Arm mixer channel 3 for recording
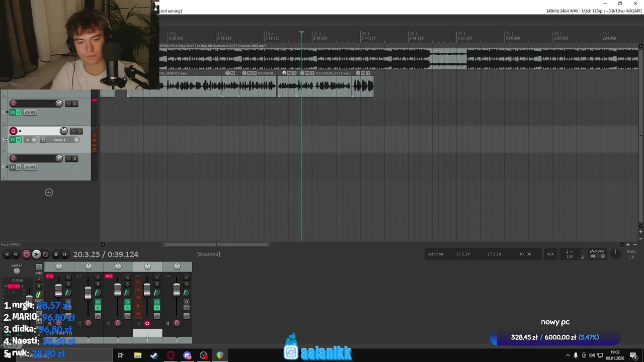The width and height of the screenshot is (644, 362). [118, 323]
